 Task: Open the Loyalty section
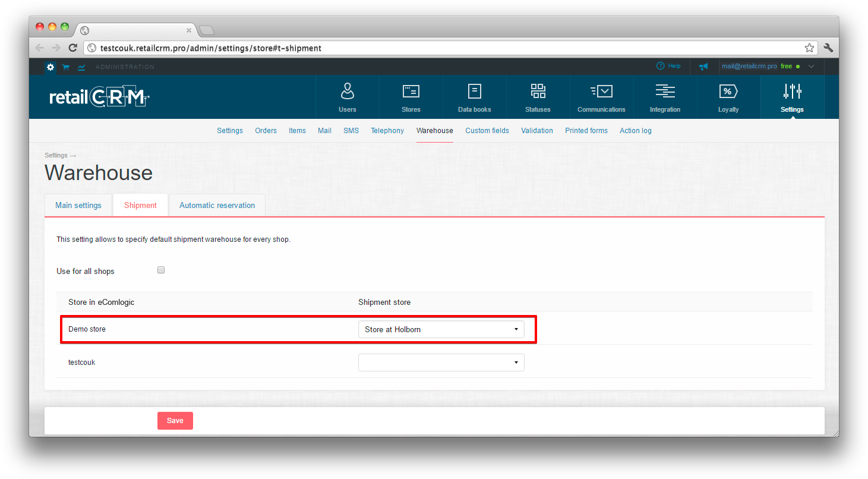tap(728, 97)
